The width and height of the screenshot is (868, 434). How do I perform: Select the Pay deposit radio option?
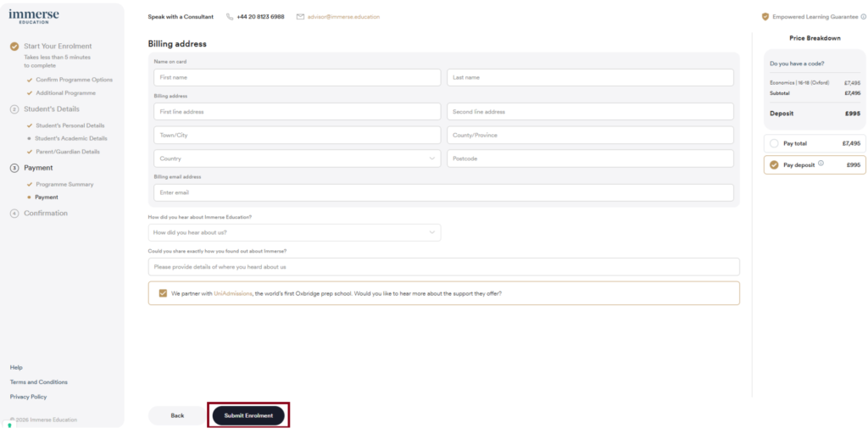[774, 165]
